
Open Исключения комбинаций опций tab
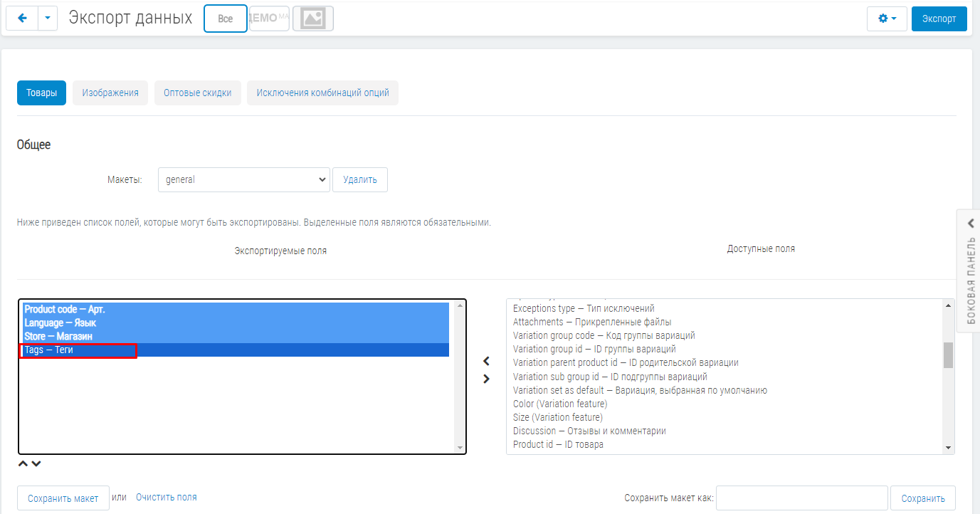click(x=322, y=93)
